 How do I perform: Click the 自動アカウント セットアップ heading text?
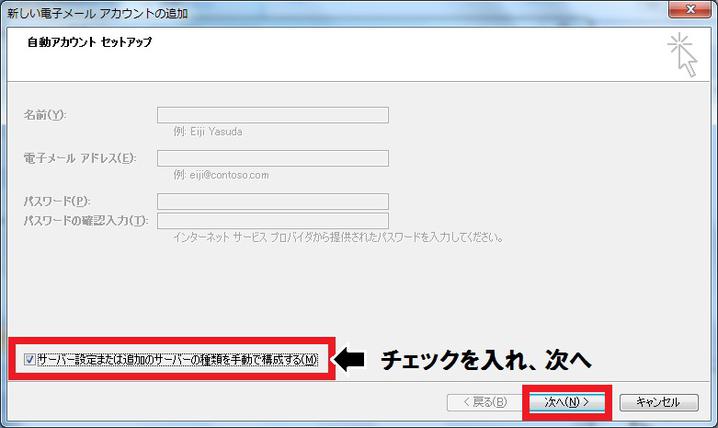[x=89, y=42]
